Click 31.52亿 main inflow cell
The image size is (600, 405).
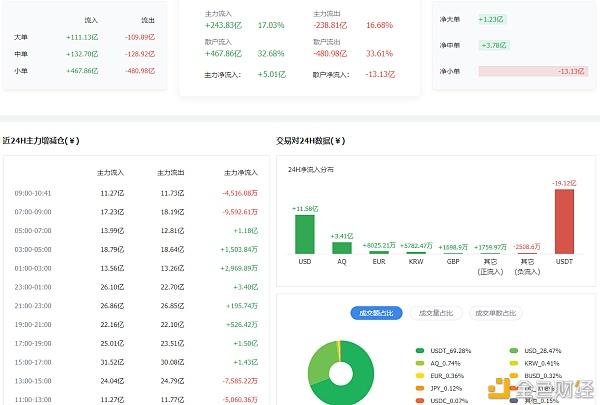coord(112,362)
